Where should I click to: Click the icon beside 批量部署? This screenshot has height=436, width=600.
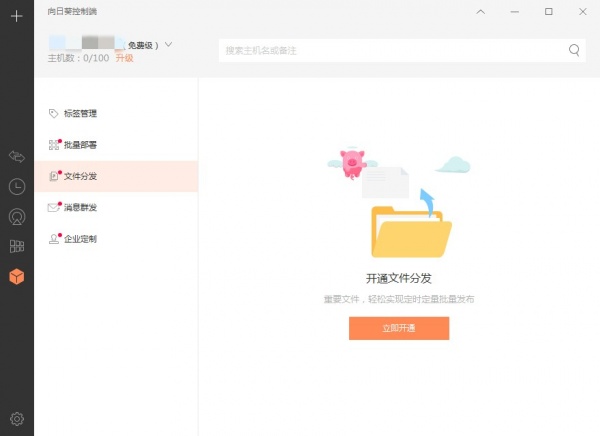pos(54,145)
